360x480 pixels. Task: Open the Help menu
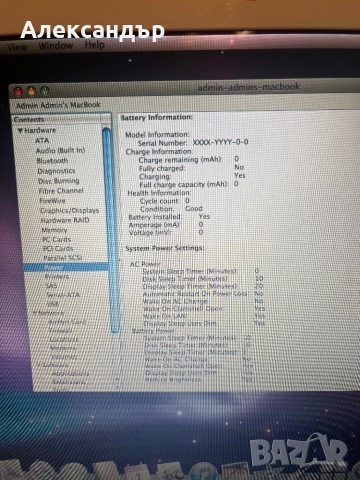click(94, 45)
